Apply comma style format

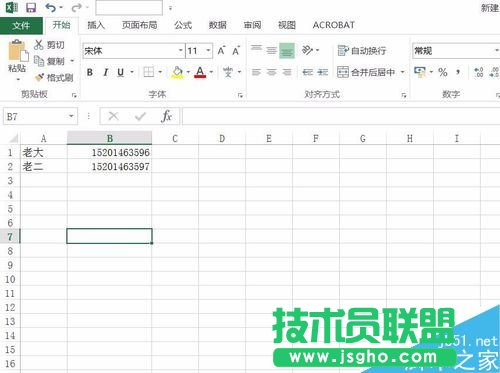click(459, 72)
